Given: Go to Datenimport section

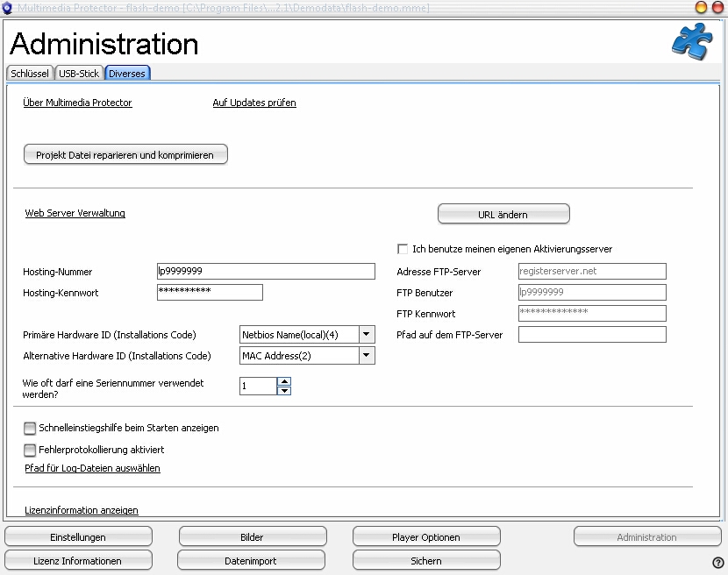Looking at the screenshot, I should (x=251, y=560).
